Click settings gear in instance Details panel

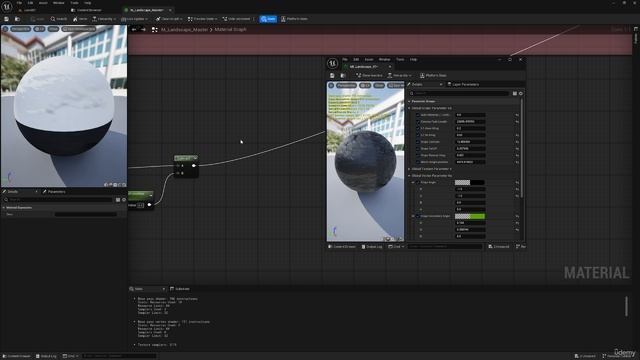point(521,93)
